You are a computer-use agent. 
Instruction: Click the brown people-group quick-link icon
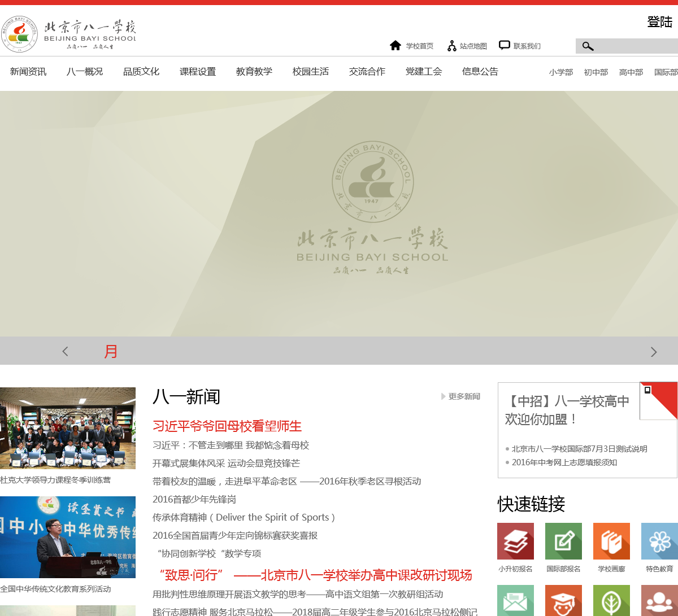click(x=659, y=601)
